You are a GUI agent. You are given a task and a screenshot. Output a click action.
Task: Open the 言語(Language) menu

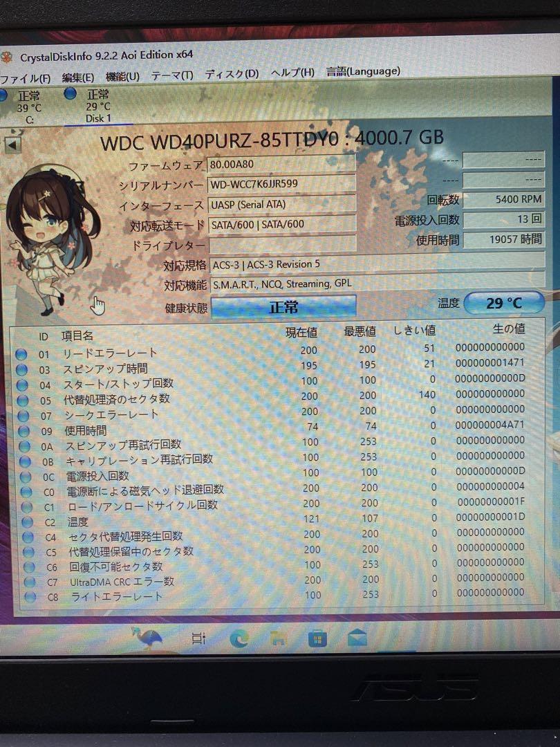363,71
